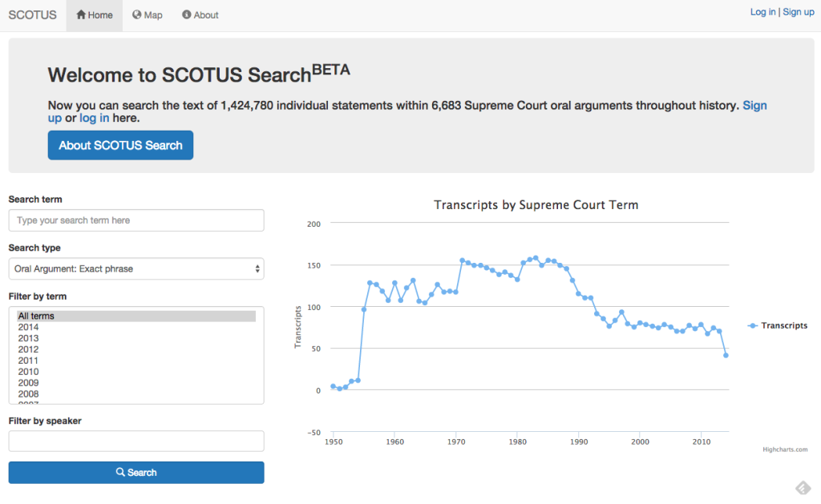Open the Map navigation item
The height and width of the screenshot is (504, 821).
pos(148,16)
